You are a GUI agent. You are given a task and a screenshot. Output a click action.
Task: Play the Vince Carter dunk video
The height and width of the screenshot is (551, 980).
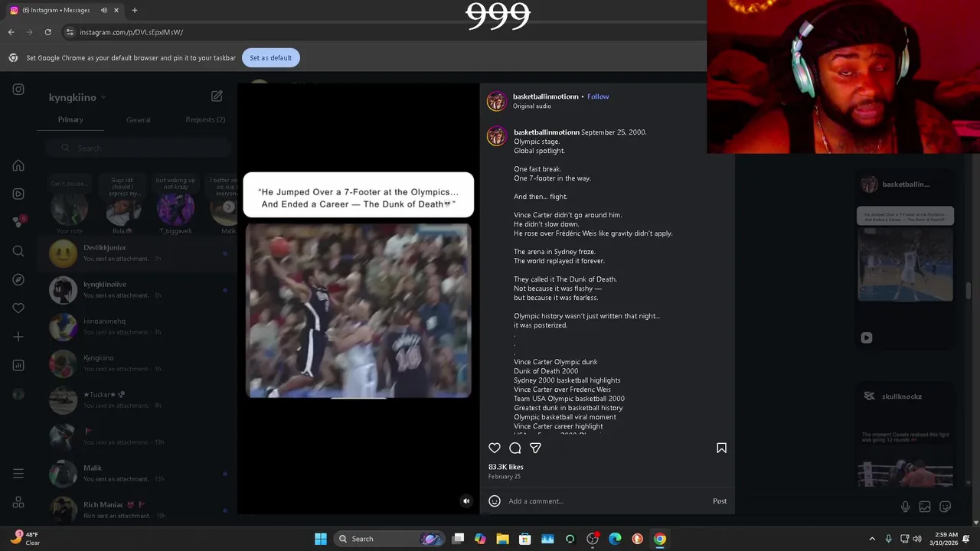[x=358, y=311]
